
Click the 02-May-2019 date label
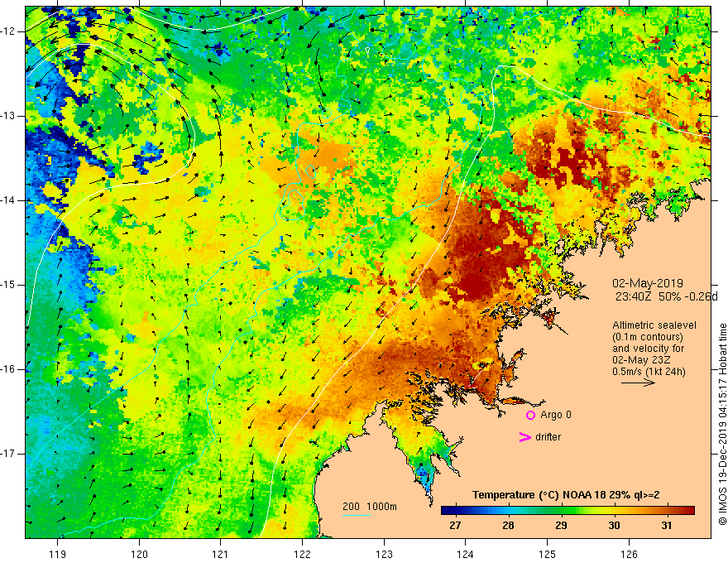(647, 283)
